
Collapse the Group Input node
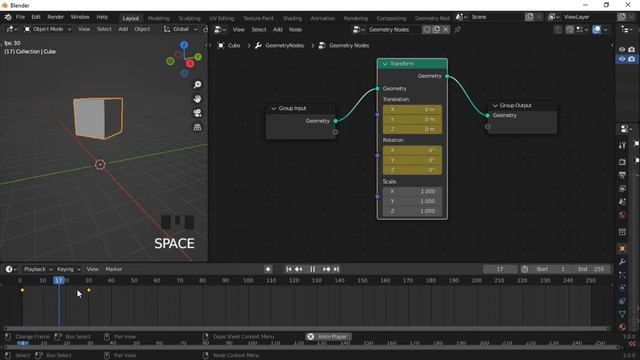pos(273,108)
